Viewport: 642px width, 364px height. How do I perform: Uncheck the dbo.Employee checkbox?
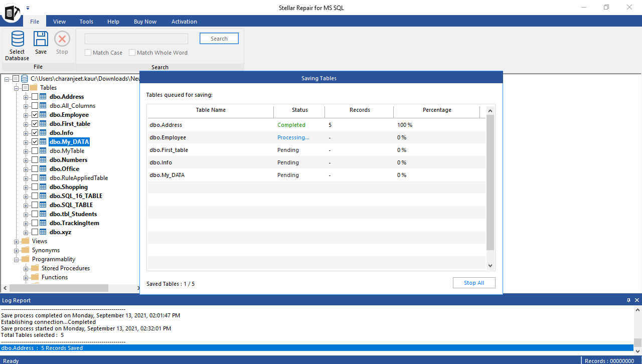pos(35,115)
